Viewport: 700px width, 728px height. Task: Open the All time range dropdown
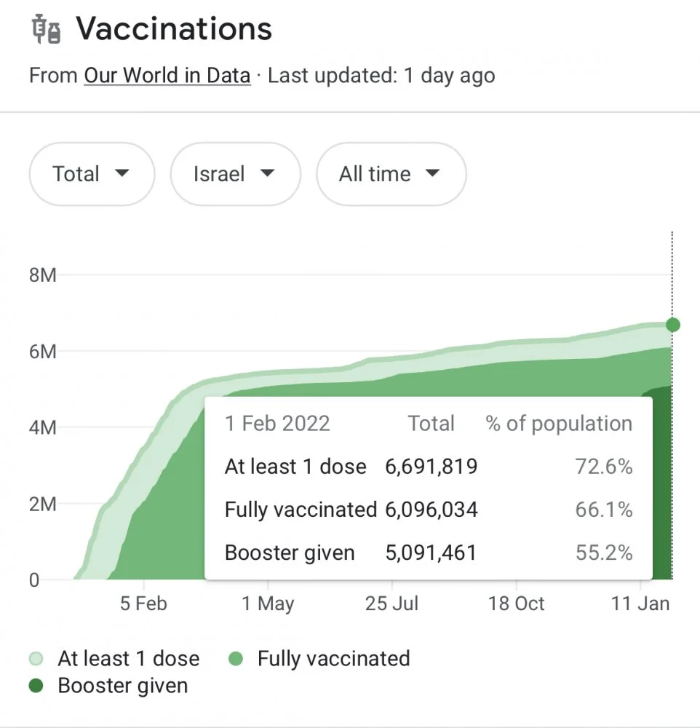pos(390,174)
